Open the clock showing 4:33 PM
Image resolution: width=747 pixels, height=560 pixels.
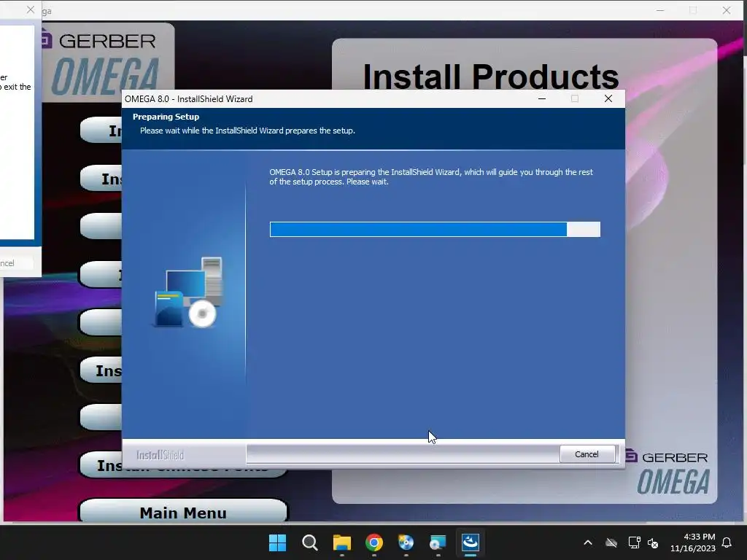coord(693,542)
